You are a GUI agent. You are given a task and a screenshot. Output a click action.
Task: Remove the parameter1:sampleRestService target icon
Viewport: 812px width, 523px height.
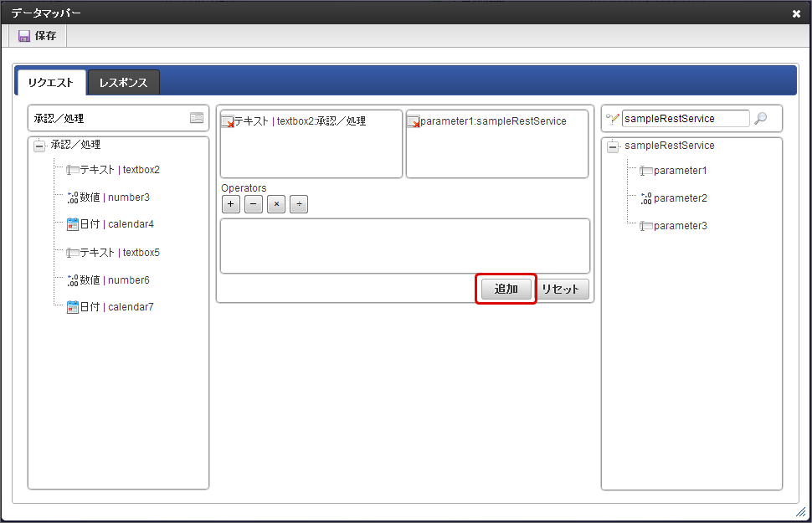point(414,121)
